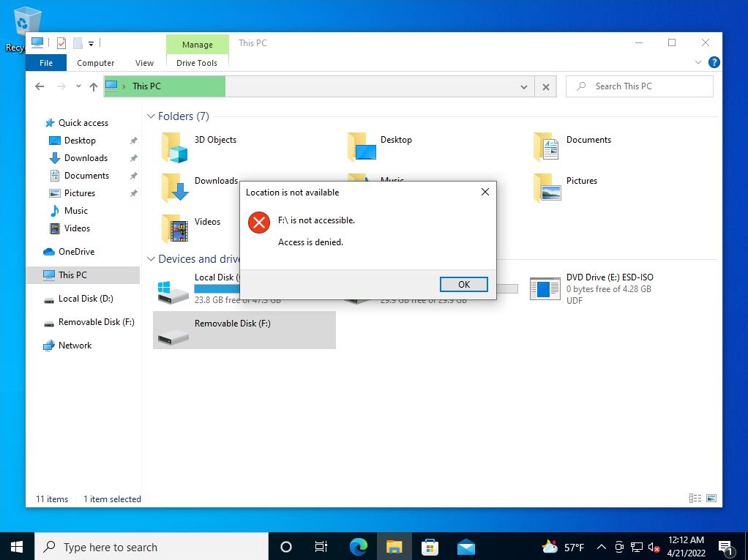748x560 pixels.
Task: Click the Search This PC field
Action: (639, 86)
